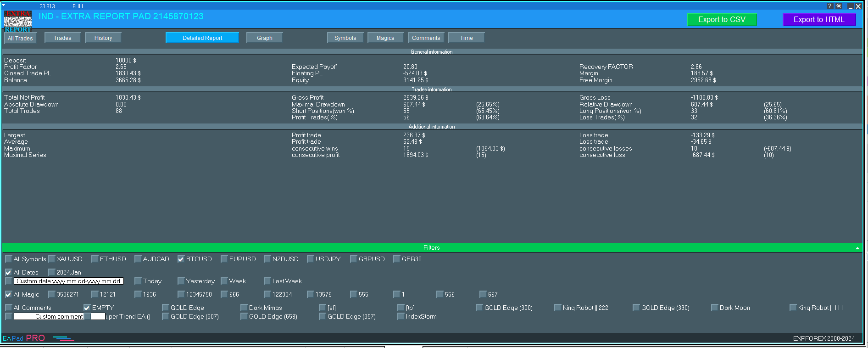Uncheck the EMPTY comment filter
Image resolution: width=868 pixels, height=348 pixels.
tap(87, 308)
